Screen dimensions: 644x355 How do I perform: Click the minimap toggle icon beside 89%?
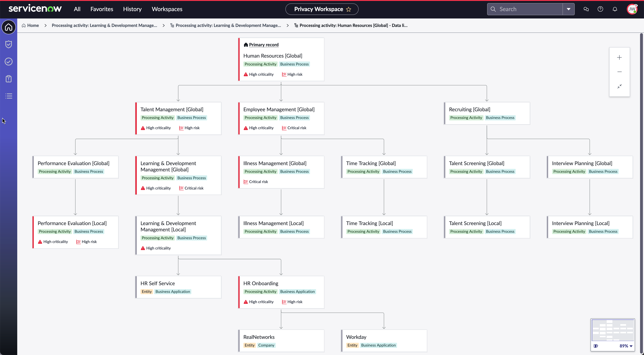pyautogui.click(x=596, y=346)
